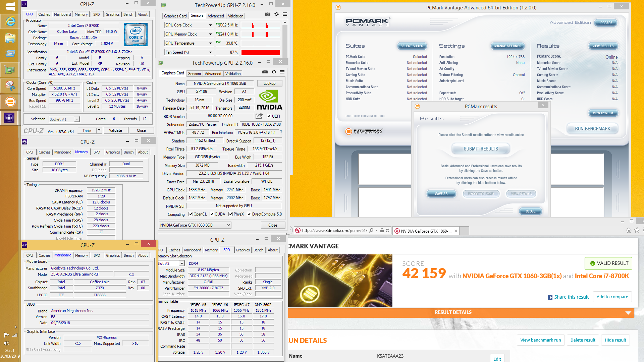Open About tab in the CPU-Z SPD window
The height and width of the screenshot is (362, 644).
click(x=273, y=250)
